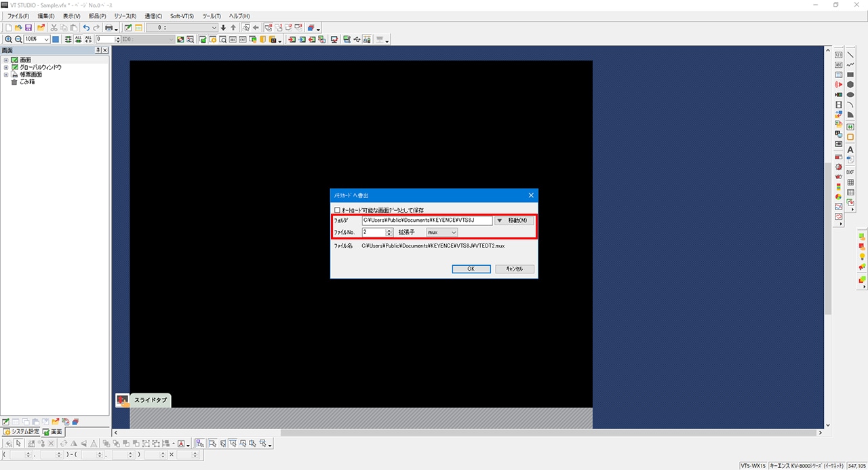Open the ファイル(F) menu

pyautogui.click(x=18, y=16)
